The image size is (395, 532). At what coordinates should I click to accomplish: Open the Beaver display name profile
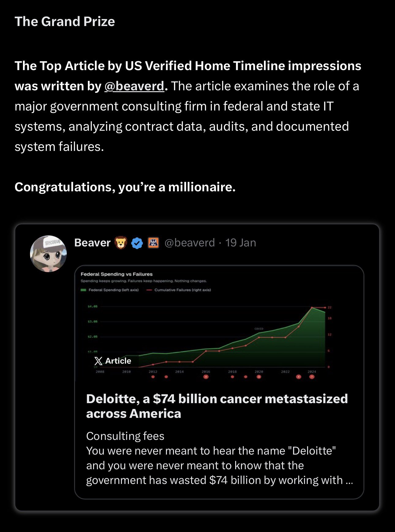coord(92,243)
